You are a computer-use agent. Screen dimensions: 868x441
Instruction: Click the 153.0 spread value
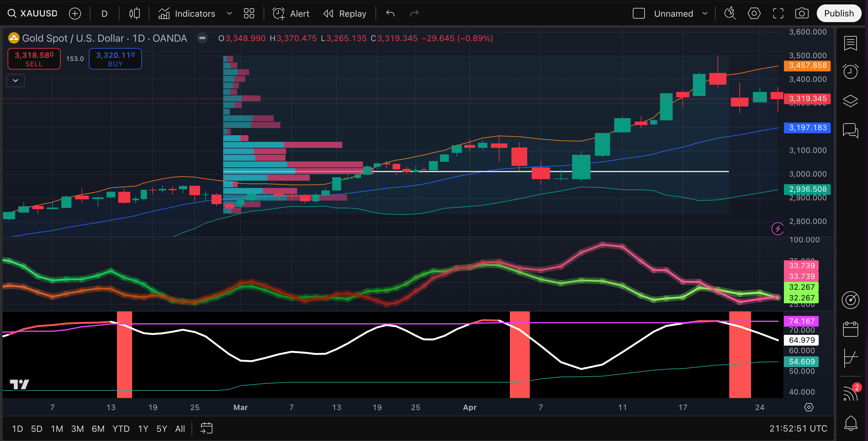pos(75,59)
